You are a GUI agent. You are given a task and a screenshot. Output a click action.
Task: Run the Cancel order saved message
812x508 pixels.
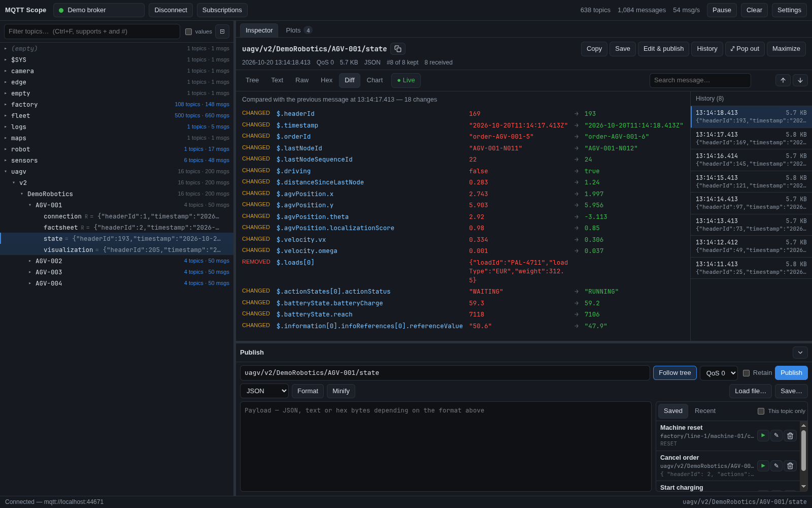pyautogui.click(x=763, y=465)
